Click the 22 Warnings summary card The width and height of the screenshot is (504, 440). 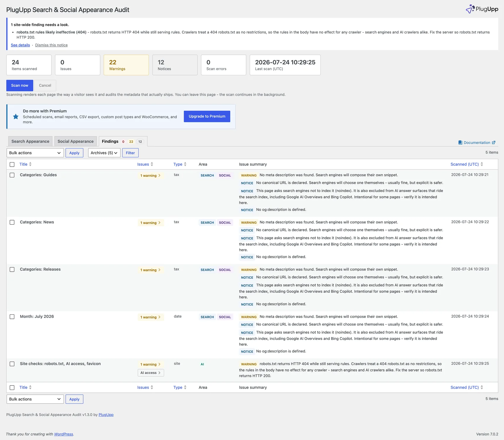[x=126, y=65]
